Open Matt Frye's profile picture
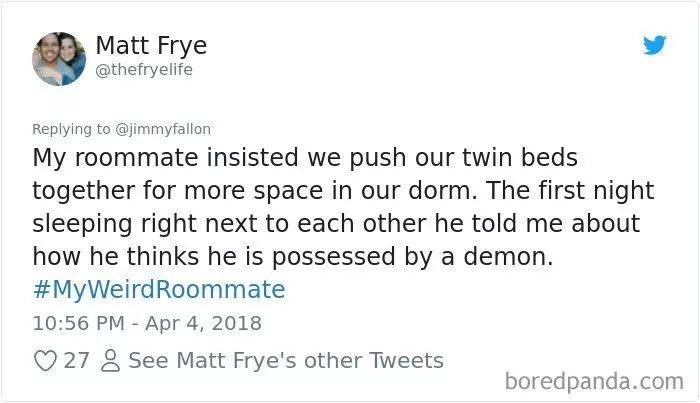Viewport: 700px width, 403px height. (59, 58)
